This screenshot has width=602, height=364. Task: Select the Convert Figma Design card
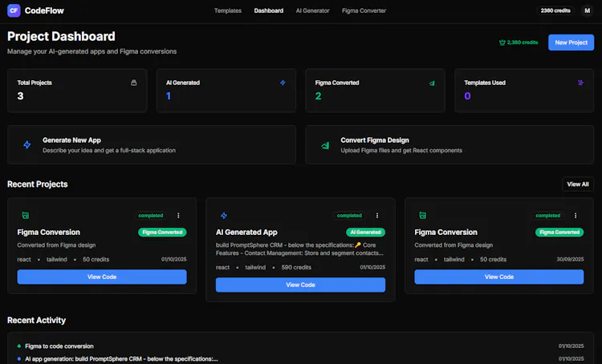(449, 145)
